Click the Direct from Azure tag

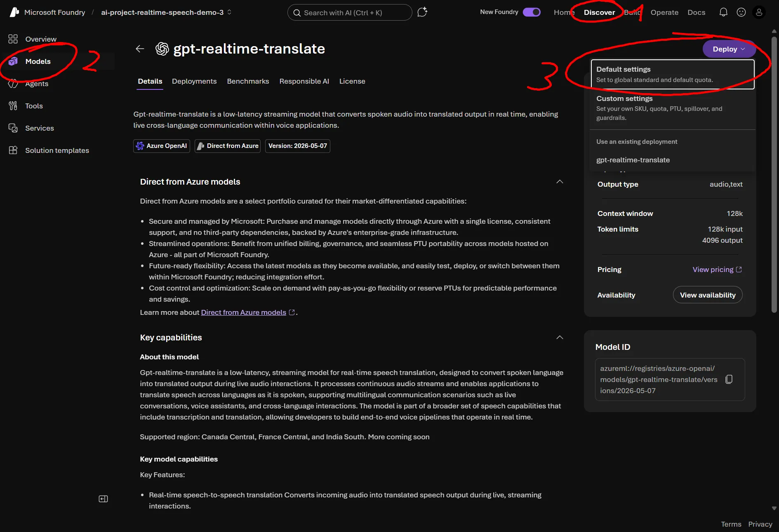[x=228, y=146]
